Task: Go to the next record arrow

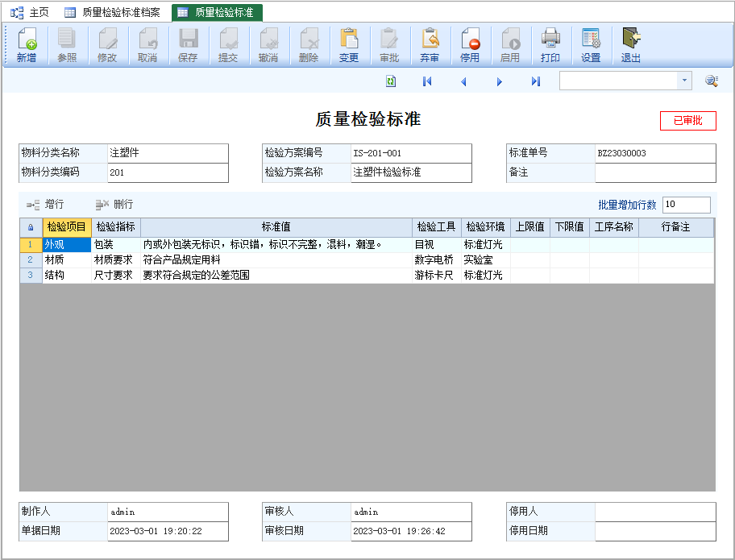Action: pyautogui.click(x=500, y=81)
